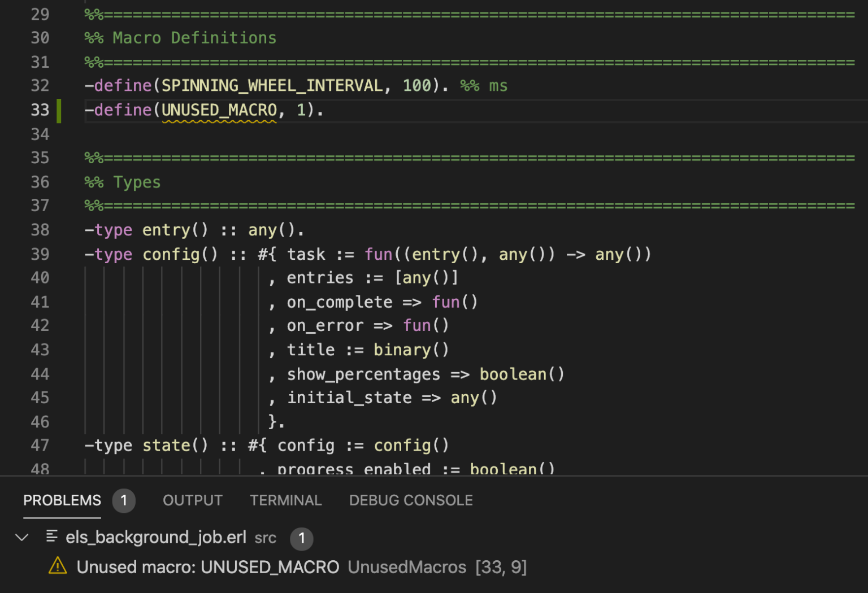868x593 pixels.
Task: Switch to the TERMINAL tab
Action: (285, 500)
